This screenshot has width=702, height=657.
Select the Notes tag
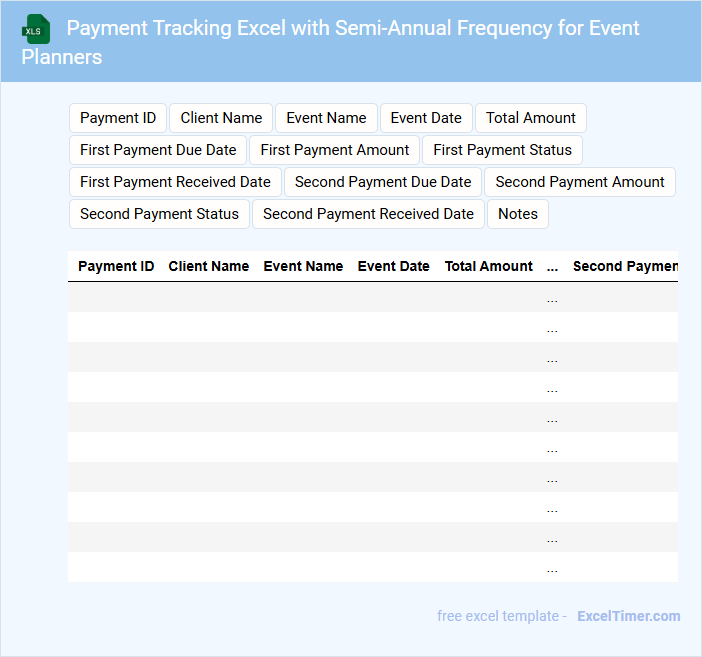tap(518, 214)
